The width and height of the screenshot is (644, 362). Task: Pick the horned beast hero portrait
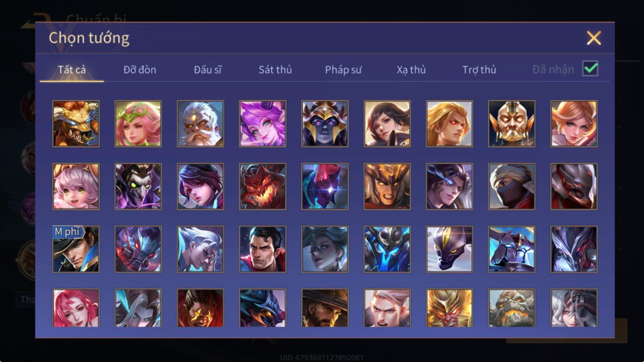(x=76, y=124)
